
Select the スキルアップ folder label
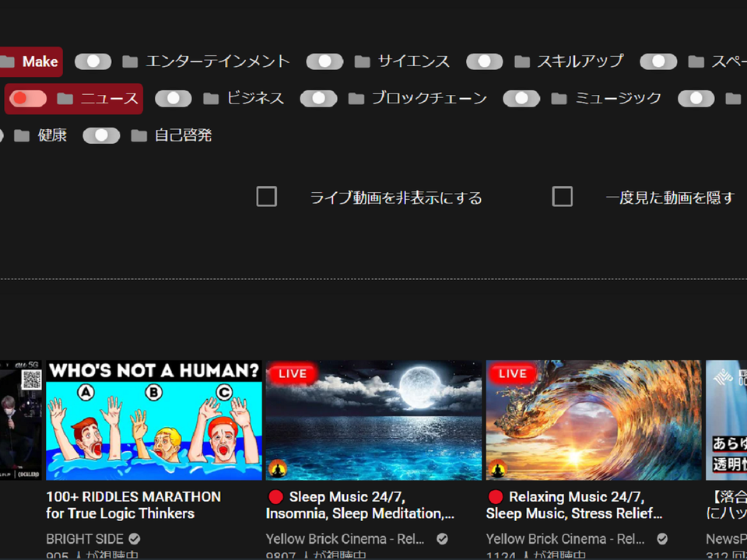pyautogui.click(x=580, y=61)
